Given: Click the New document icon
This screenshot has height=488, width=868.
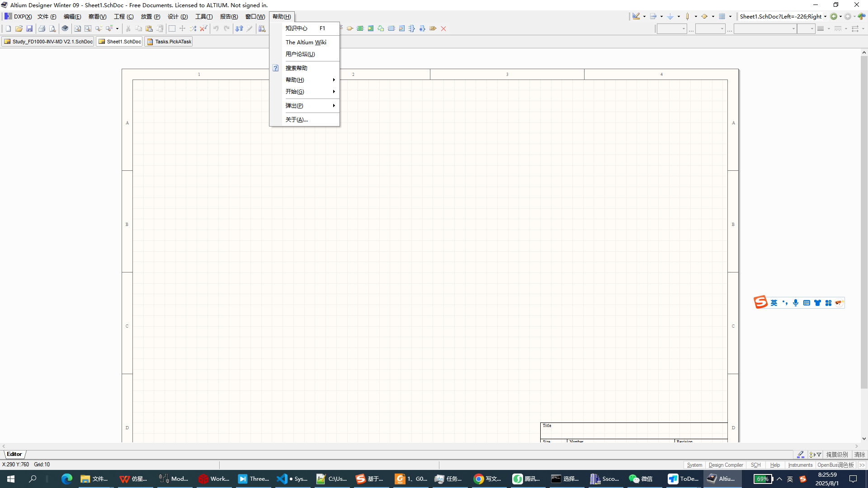Looking at the screenshot, I should tap(8, 28).
